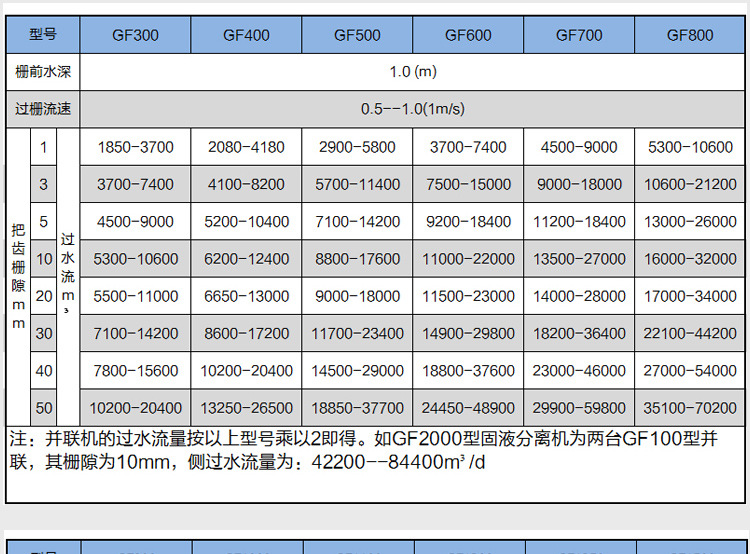Select the 2080-4180 cell under GF400
Screen dimensions: 750x554
(x=246, y=147)
